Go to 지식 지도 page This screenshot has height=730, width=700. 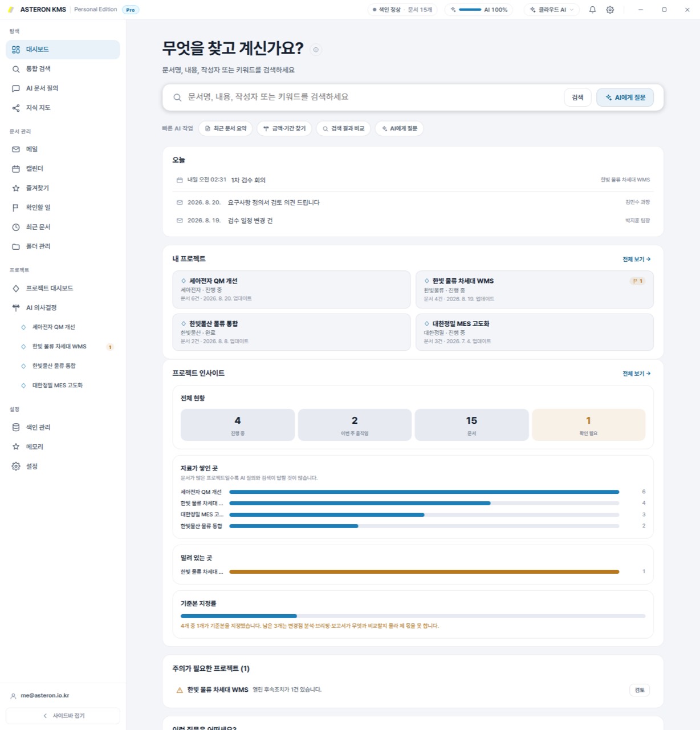pyautogui.click(x=63, y=108)
